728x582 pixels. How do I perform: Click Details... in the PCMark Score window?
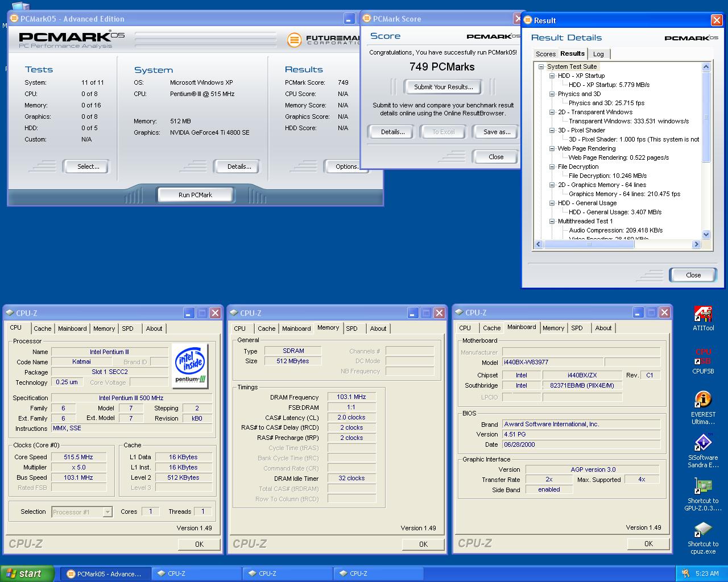point(392,132)
